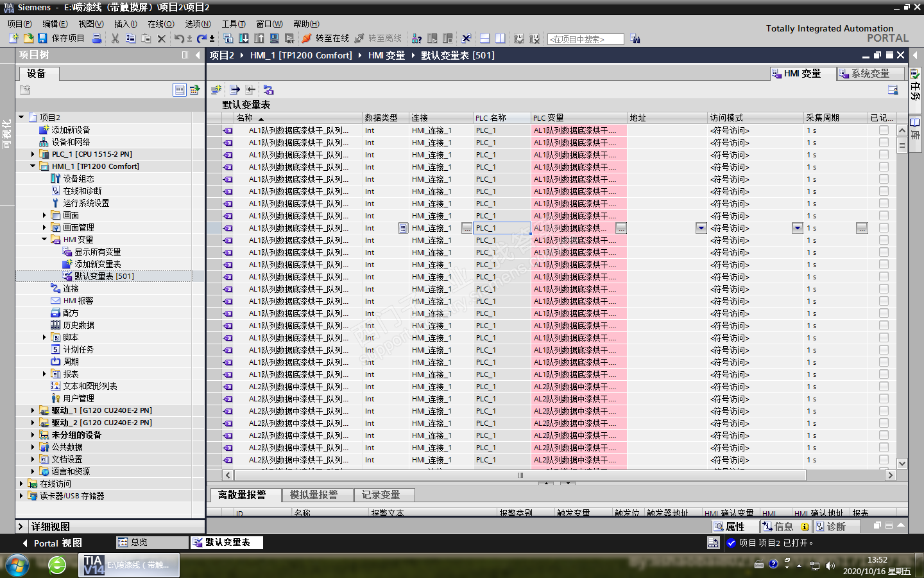Click the Export tags icon in table toolbar

[235, 89]
